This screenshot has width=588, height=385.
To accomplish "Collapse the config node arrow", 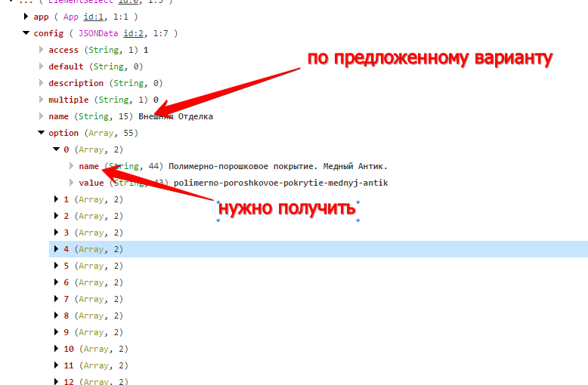I will click(x=26, y=33).
